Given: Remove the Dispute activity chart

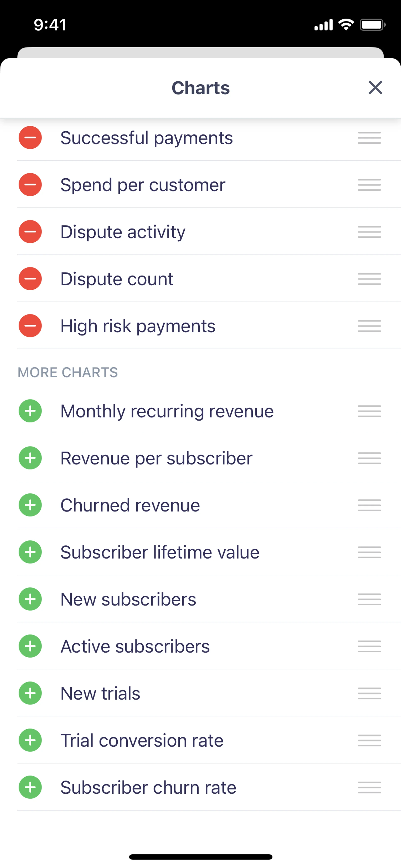Looking at the screenshot, I should tap(30, 232).
